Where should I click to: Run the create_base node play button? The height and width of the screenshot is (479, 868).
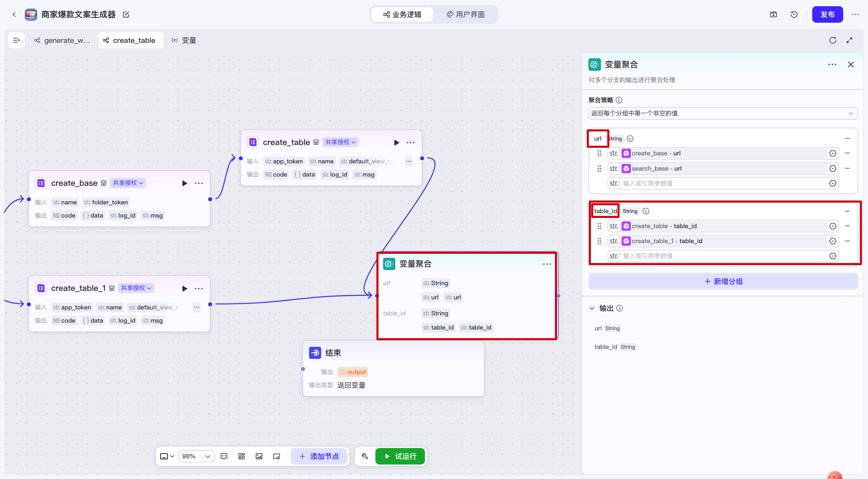pyautogui.click(x=184, y=183)
